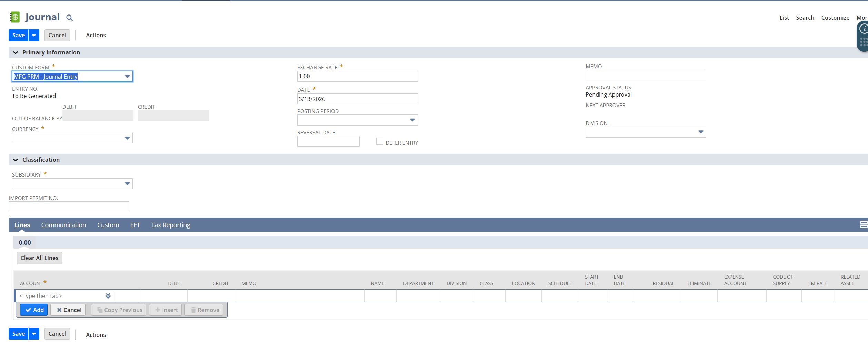
Task: Click the Residual column header
Action: (664, 283)
